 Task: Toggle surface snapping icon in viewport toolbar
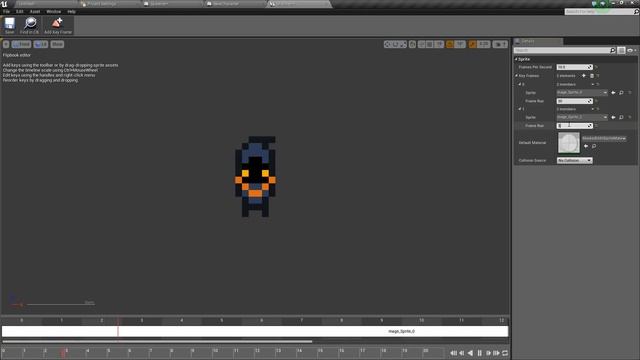tap(422, 44)
